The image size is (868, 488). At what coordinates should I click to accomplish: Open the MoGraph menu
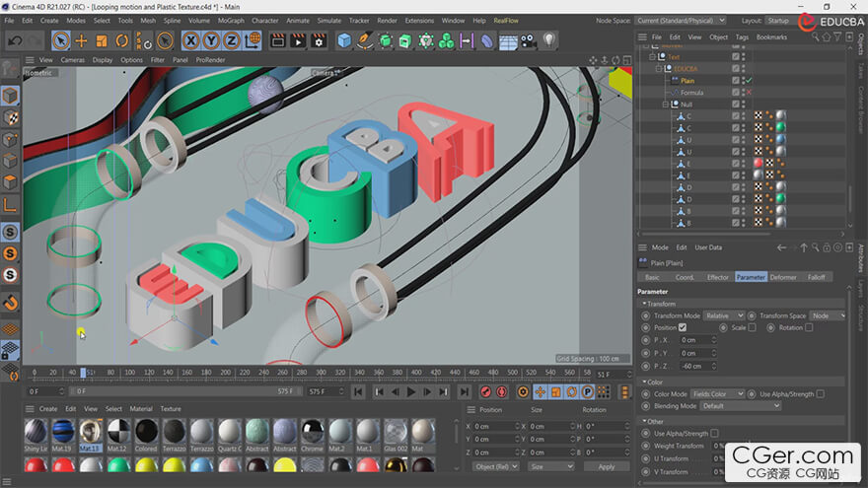point(231,21)
